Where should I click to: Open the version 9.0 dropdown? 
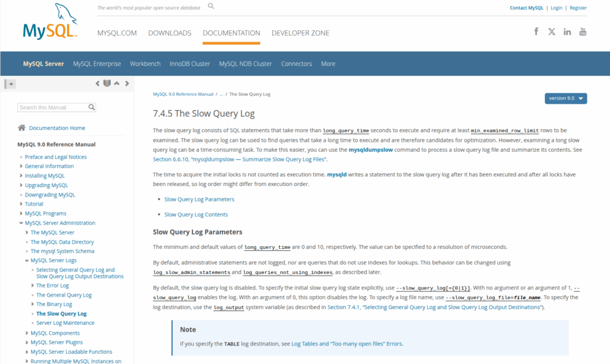pyautogui.click(x=565, y=98)
